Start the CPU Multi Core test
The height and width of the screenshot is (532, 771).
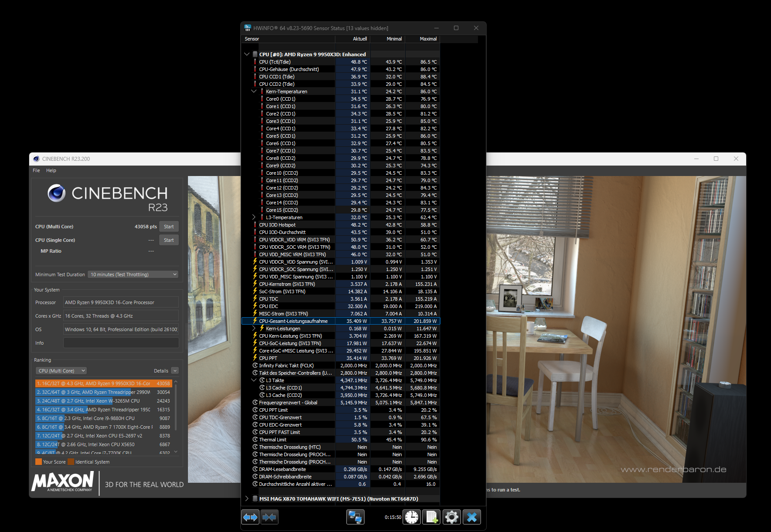click(169, 227)
